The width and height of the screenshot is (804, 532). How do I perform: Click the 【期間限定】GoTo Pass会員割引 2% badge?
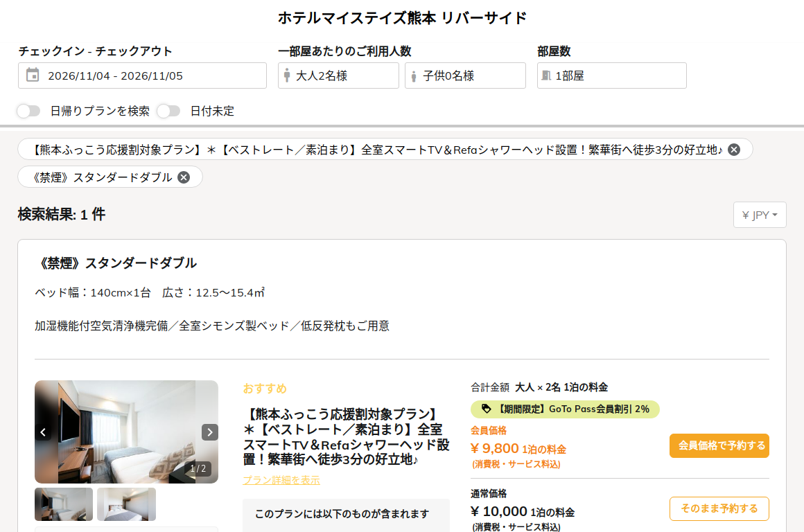tap(565, 409)
